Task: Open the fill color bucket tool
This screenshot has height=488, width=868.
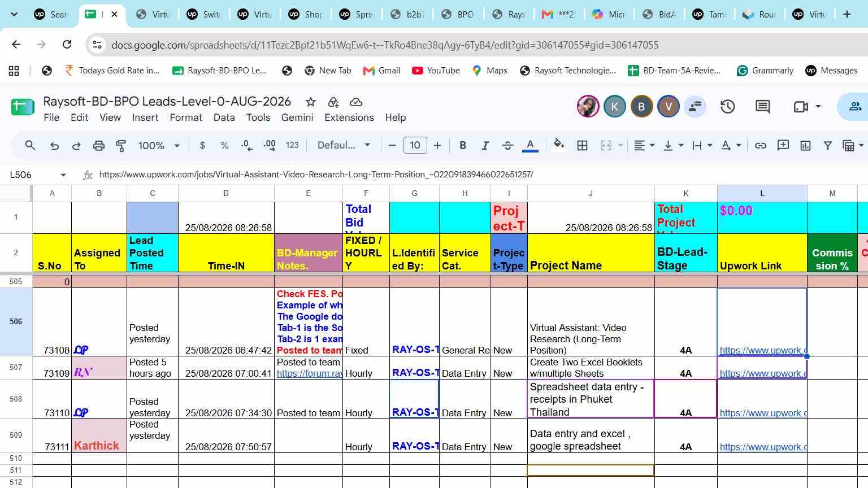Action: pos(558,146)
